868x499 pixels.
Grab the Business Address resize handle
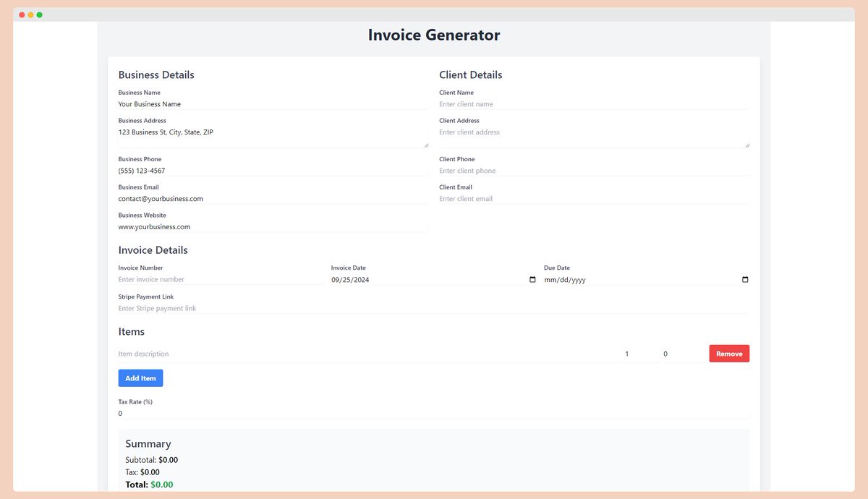click(x=425, y=145)
